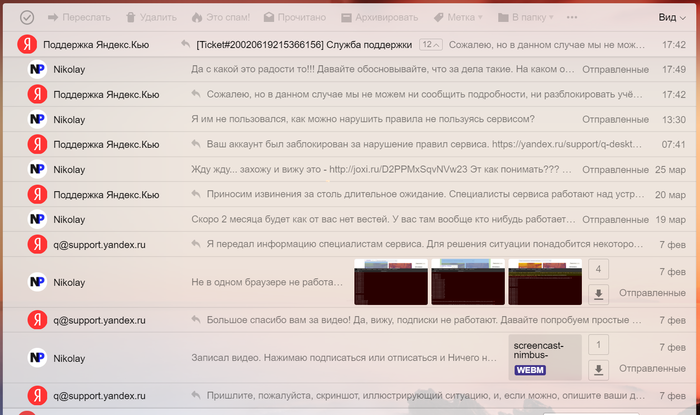Open the second screenshot attachment thumbnail
700x415 pixels.
point(468,282)
